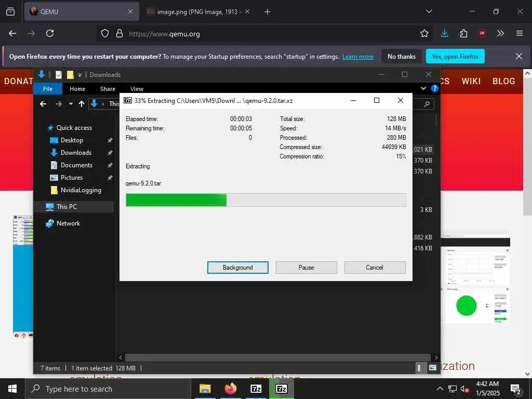Show hidden system tray icons

click(x=440, y=389)
